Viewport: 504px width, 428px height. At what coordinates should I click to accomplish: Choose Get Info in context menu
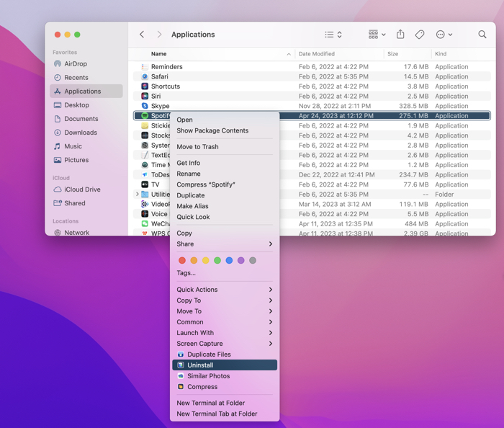(x=189, y=163)
